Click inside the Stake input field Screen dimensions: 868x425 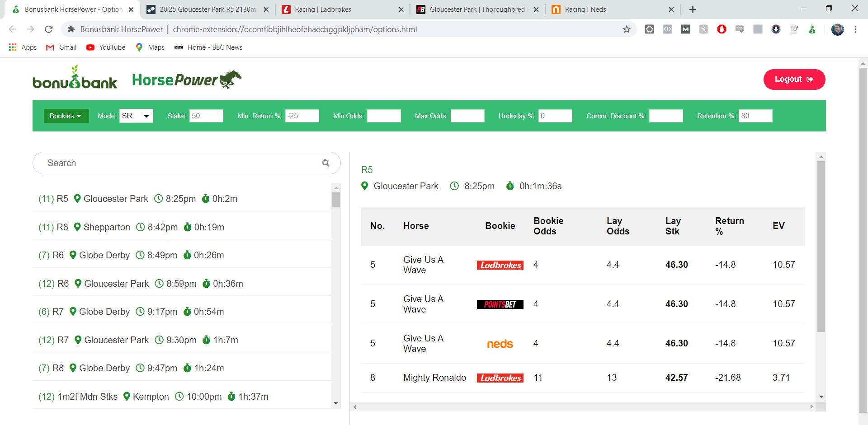(x=206, y=116)
